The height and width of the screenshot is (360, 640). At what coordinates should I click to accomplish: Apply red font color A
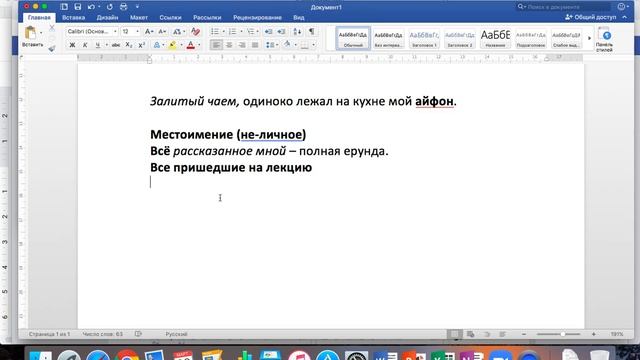(191, 45)
